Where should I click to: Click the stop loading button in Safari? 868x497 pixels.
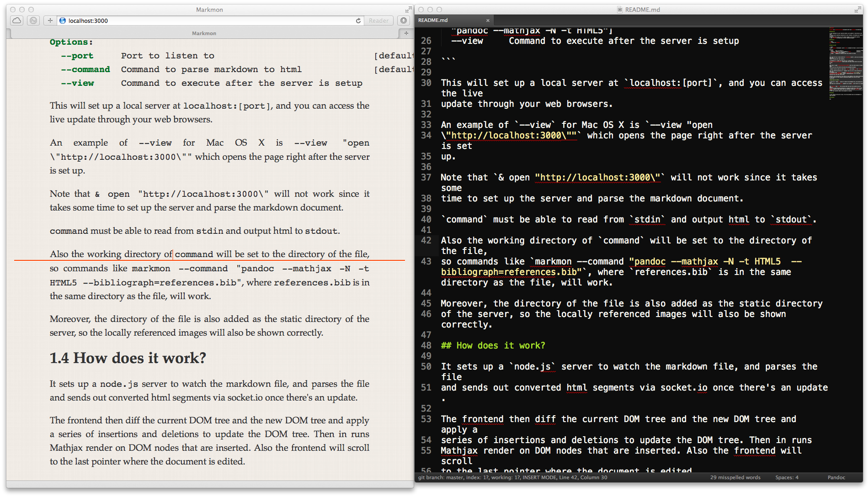33,21
